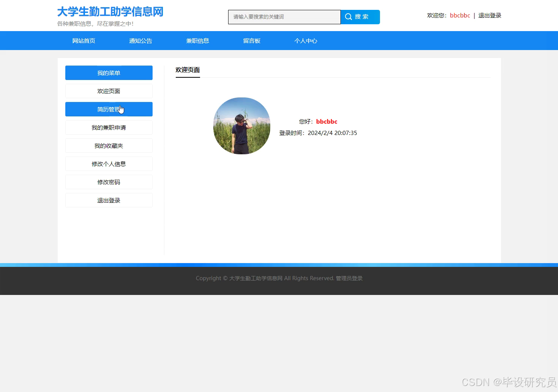Focus the keyword search input field
The image size is (558, 392).
pyautogui.click(x=284, y=17)
